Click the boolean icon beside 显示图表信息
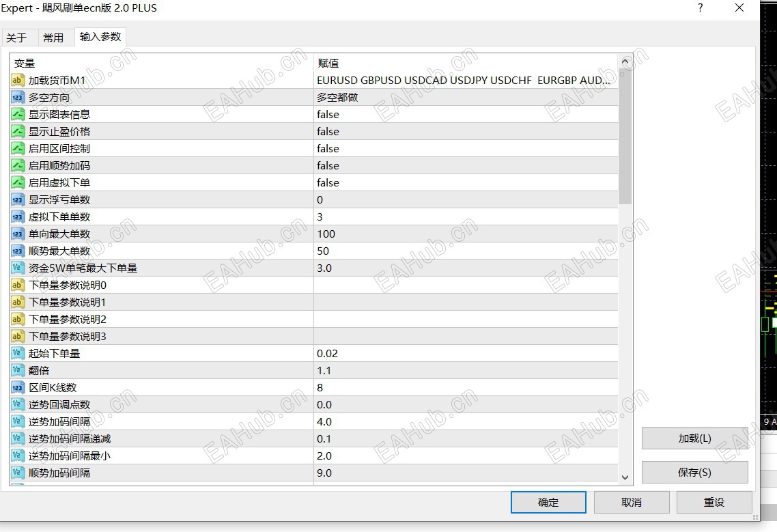 (x=17, y=115)
